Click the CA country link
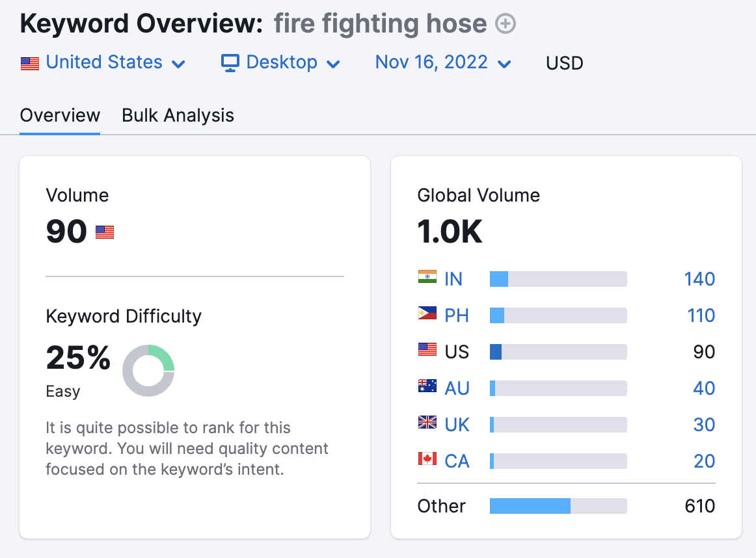 point(457,461)
